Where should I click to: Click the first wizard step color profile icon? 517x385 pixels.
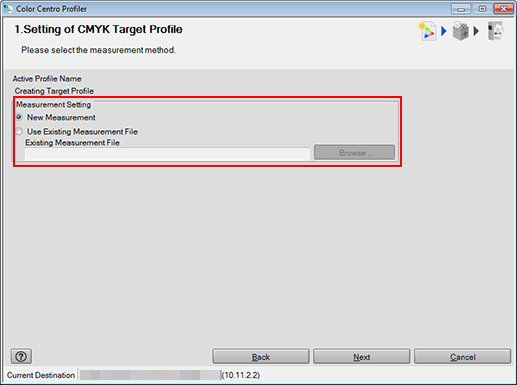point(427,31)
